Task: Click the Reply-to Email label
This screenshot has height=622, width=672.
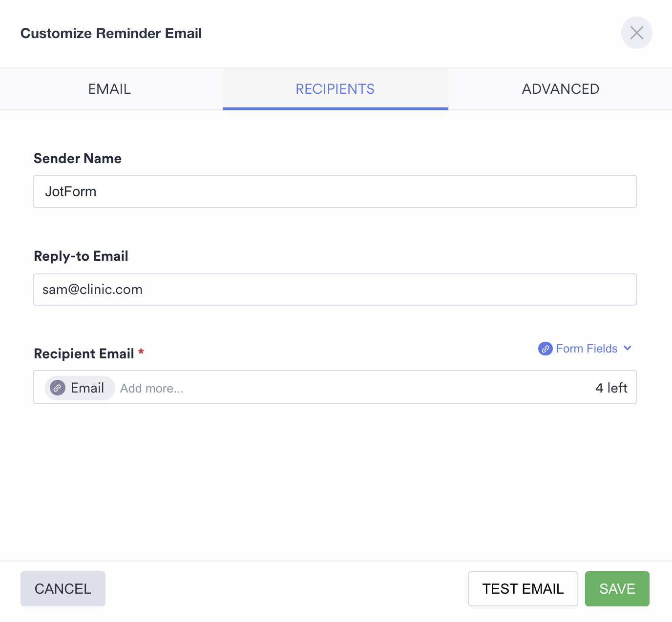Action: click(81, 256)
